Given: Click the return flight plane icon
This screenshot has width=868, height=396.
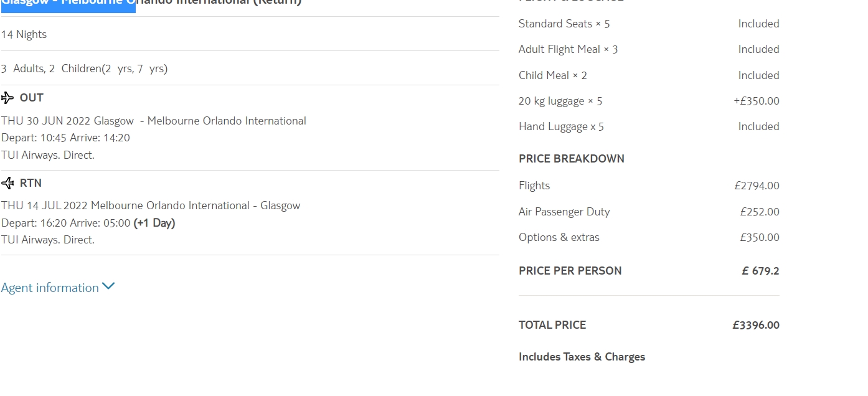Looking at the screenshot, I should [x=7, y=183].
